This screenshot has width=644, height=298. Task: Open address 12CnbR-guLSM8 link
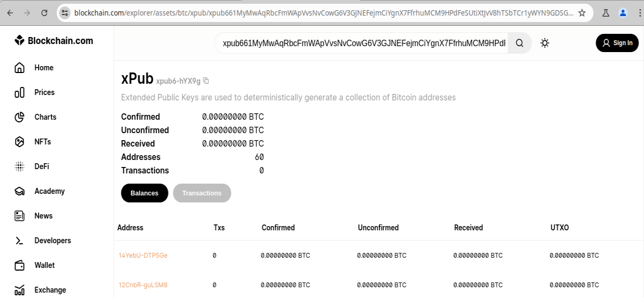click(x=143, y=285)
